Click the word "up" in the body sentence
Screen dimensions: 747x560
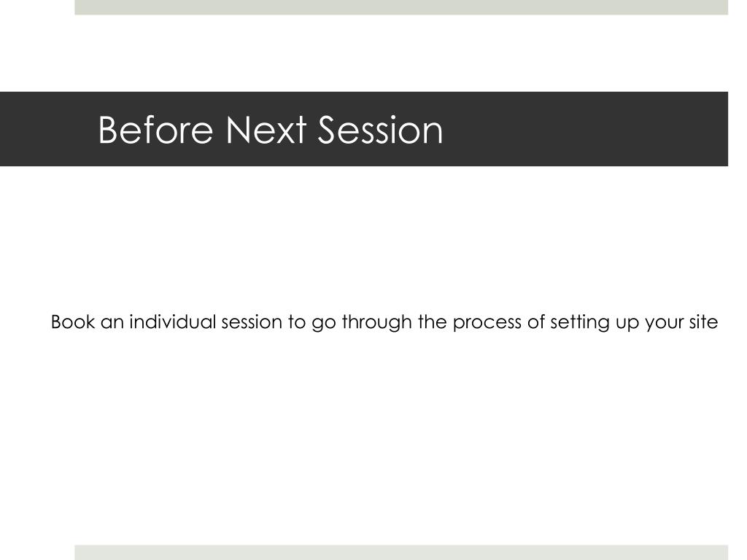point(627,324)
